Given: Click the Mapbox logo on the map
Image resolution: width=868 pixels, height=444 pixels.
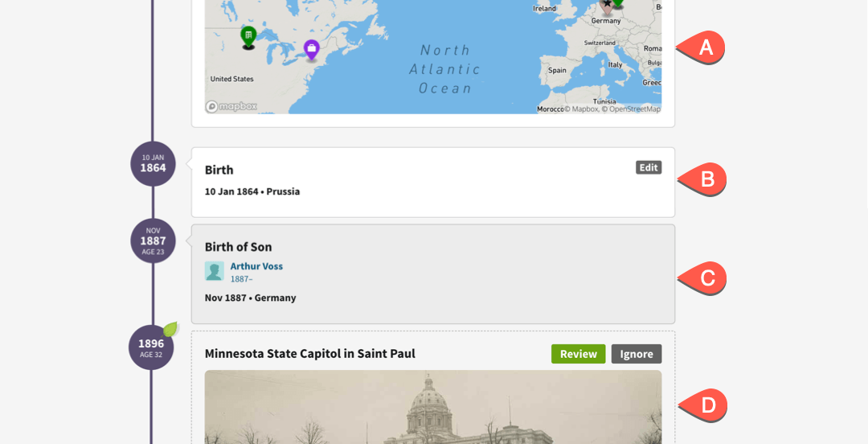Looking at the screenshot, I should click(231, 106).
